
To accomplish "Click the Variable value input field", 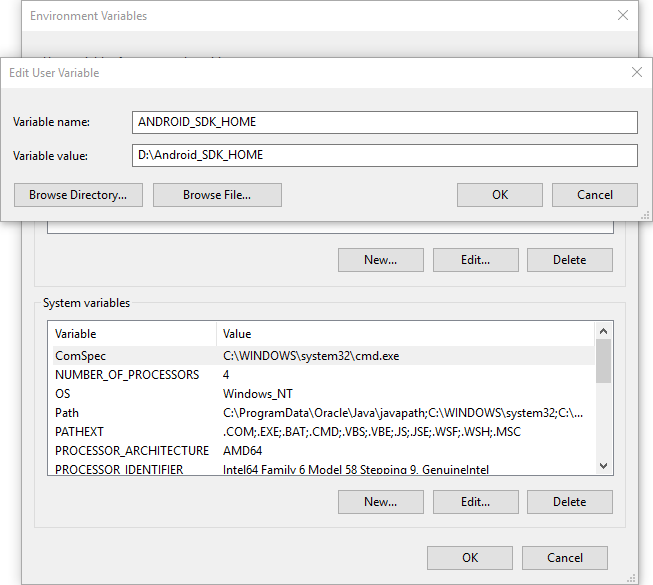I will pyautogui.click(x=384, y=155).
